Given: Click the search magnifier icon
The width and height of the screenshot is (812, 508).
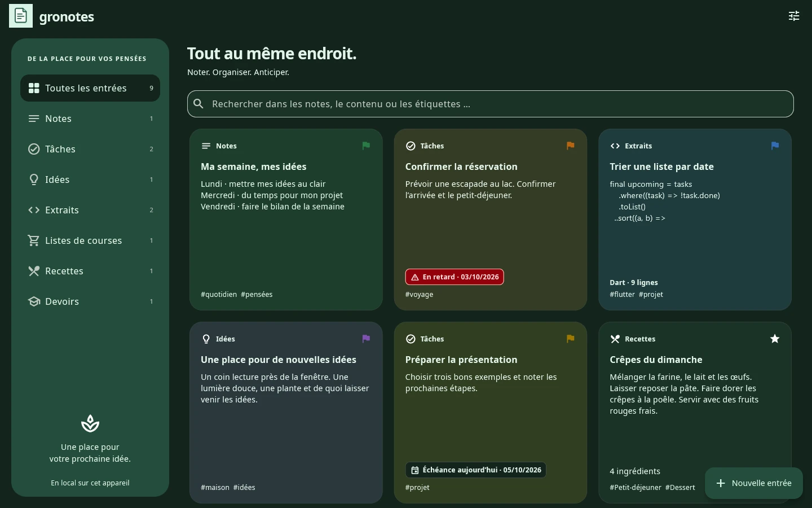Looking at the screenshot, I should pos(198,104).
